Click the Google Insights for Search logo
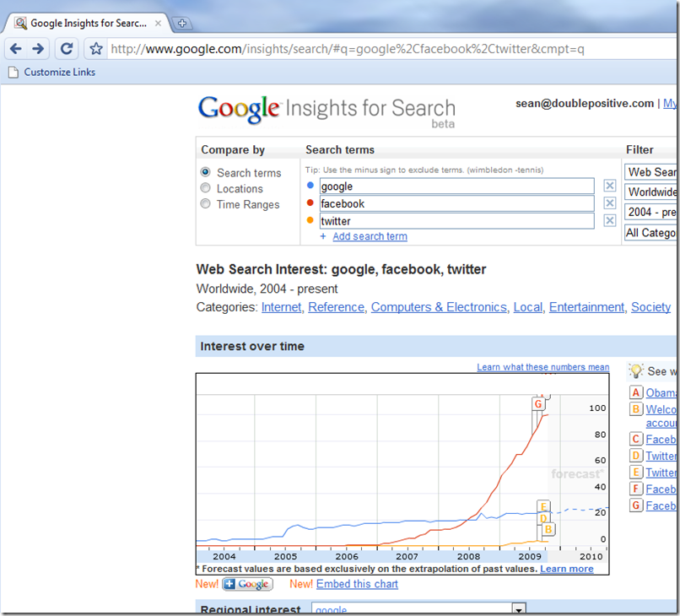Viewport: 680px width, 616px height. (x=327, y=111)
